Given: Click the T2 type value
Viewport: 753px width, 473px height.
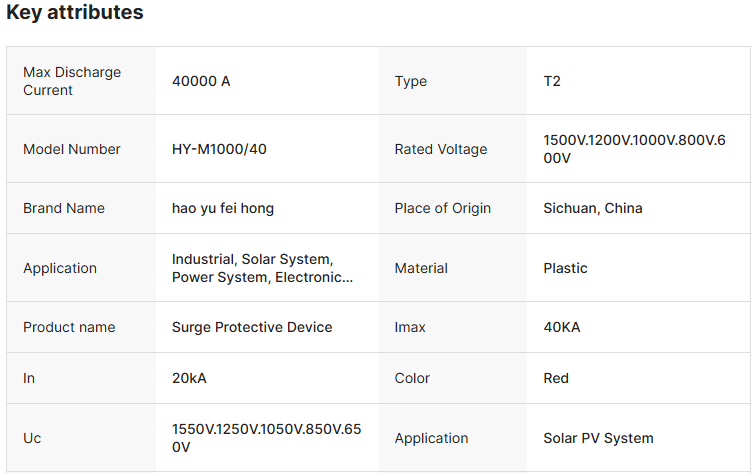Looking at the screenshot, I should click(x=552, y=81).
